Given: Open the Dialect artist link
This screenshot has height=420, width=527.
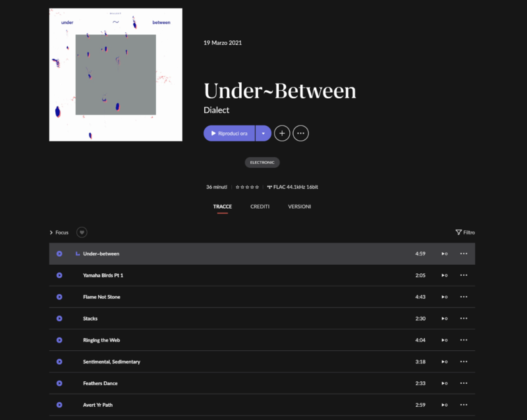Looking at the screenshot, I should (216, 110).
